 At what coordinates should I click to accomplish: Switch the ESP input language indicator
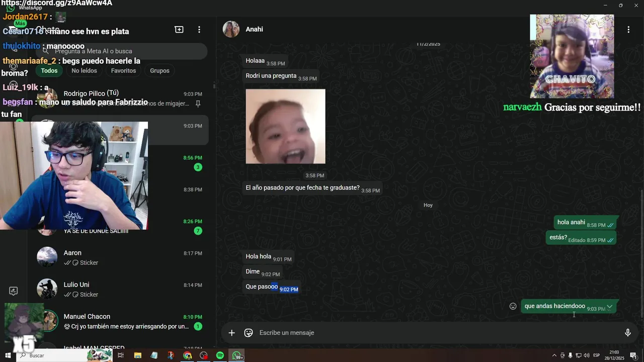(597, 355)
